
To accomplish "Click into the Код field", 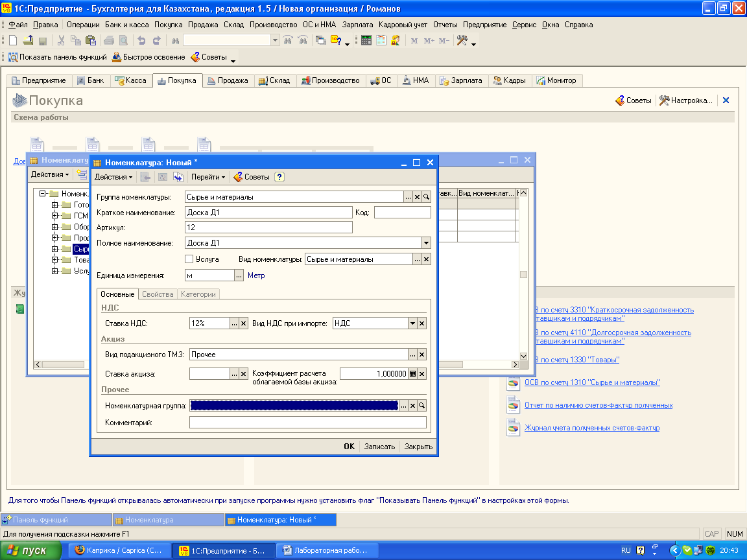I will pos(403,213).
